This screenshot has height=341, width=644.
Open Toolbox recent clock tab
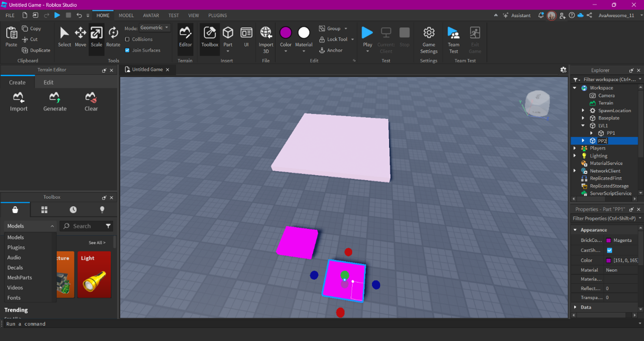click(x=73, y=210)
